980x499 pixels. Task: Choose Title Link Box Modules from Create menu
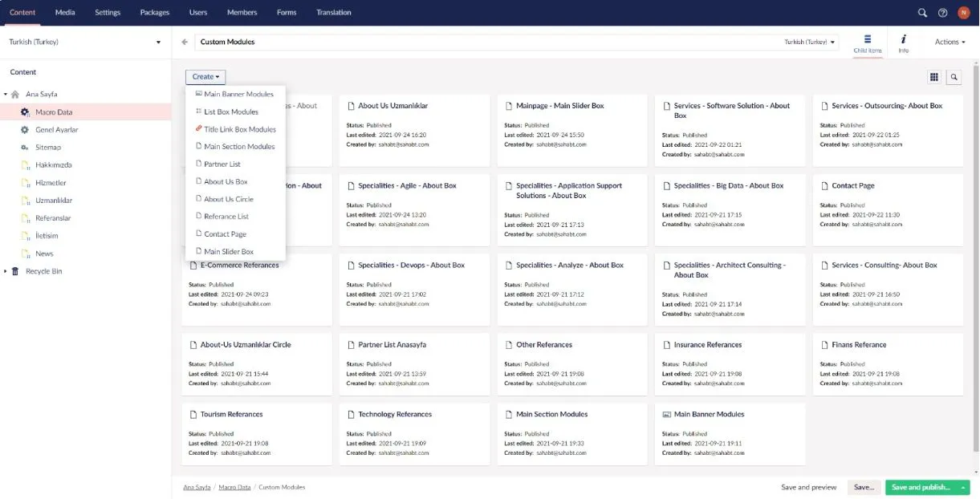tap(239, 129)
